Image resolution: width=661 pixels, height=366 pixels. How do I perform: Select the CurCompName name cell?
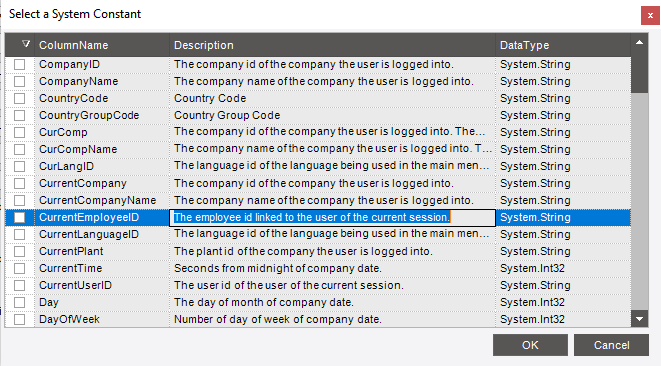[102, 149]
